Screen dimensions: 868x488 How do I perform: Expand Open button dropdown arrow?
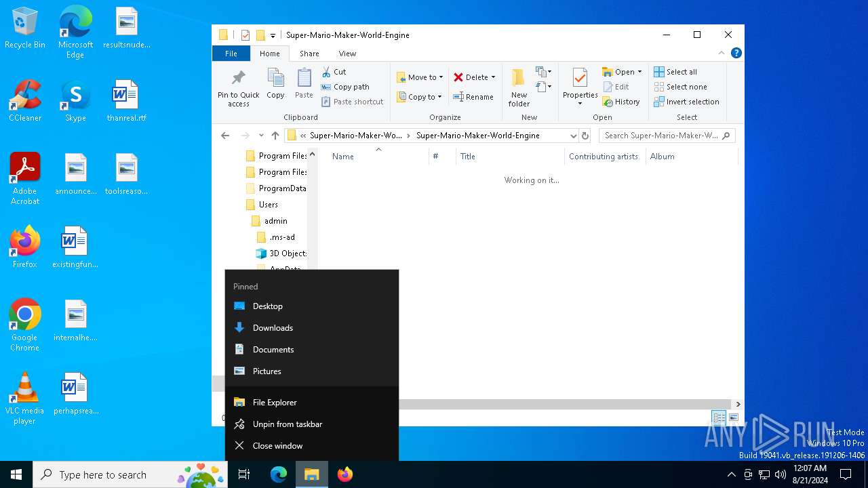tap(639, 72)
